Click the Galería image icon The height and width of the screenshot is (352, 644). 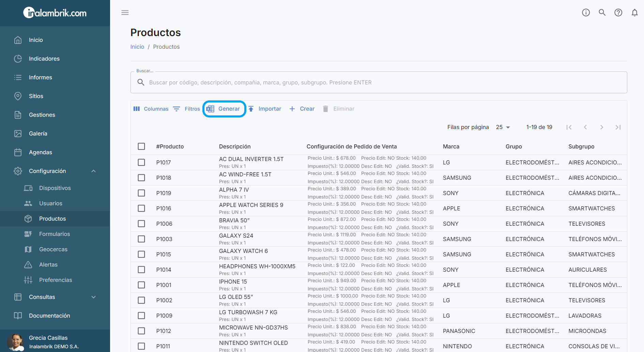[18, 133]
